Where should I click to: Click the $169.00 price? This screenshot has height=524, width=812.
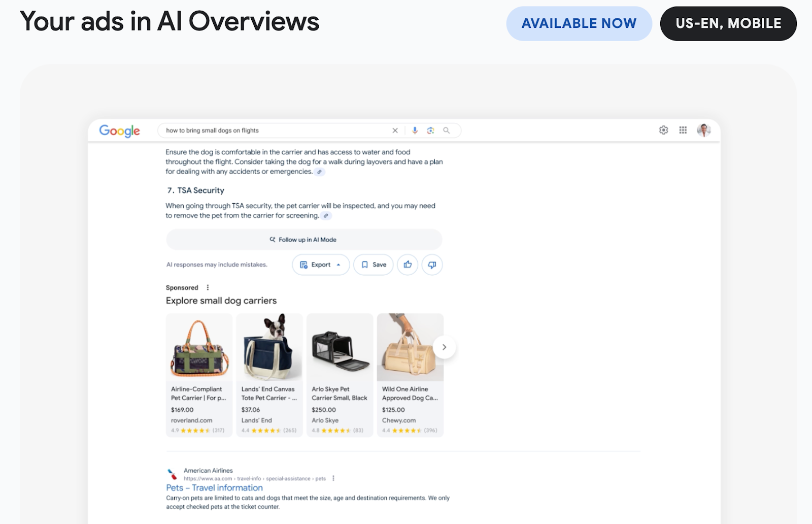pyautogui.click(x=182, y=410)
